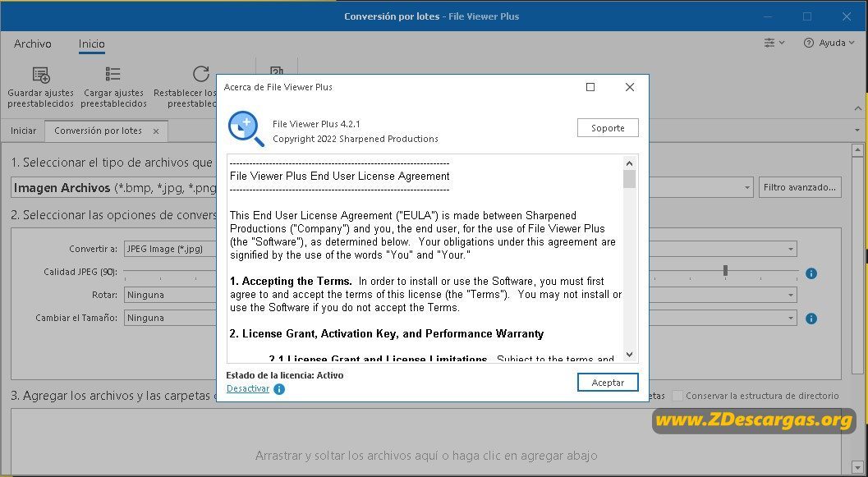Maximize the Acerca de File Viewer Plus dialog
This screenshot has height=477, width=868.
[x=590, y=87]
